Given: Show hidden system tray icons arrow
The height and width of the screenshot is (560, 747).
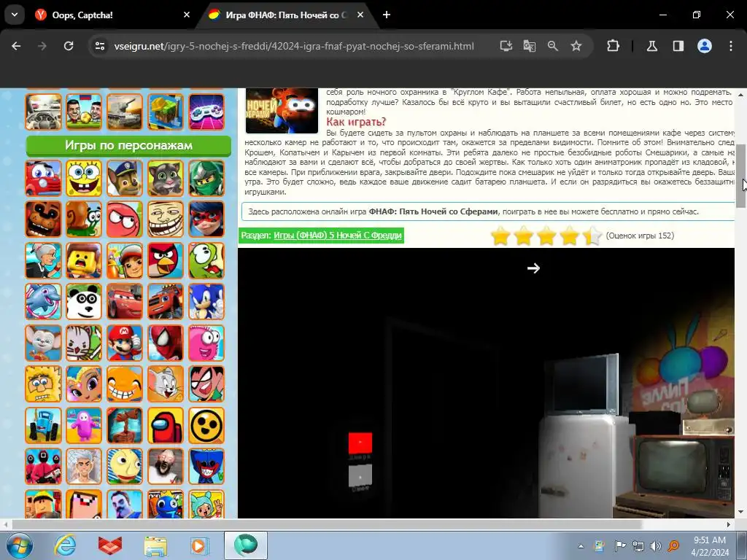Looking at the screenshot, I should point(581,545).
